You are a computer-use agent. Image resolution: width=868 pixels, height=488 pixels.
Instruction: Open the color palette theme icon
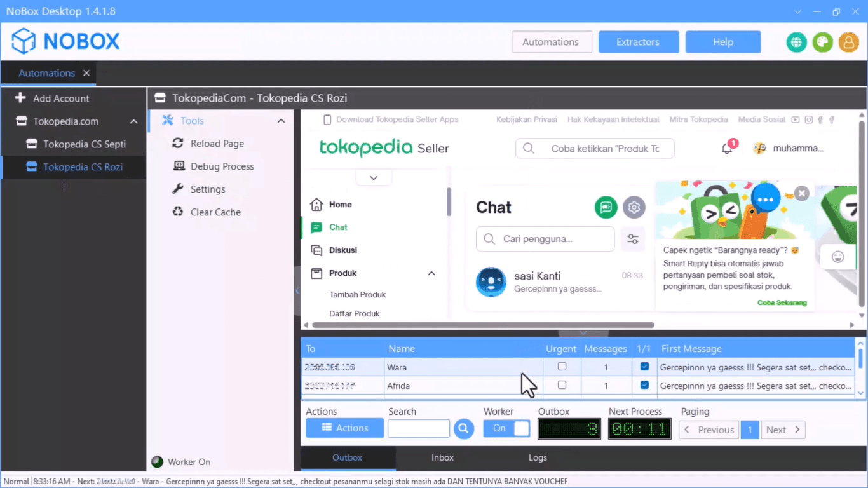pyautogui.click(x=822, y=43)
